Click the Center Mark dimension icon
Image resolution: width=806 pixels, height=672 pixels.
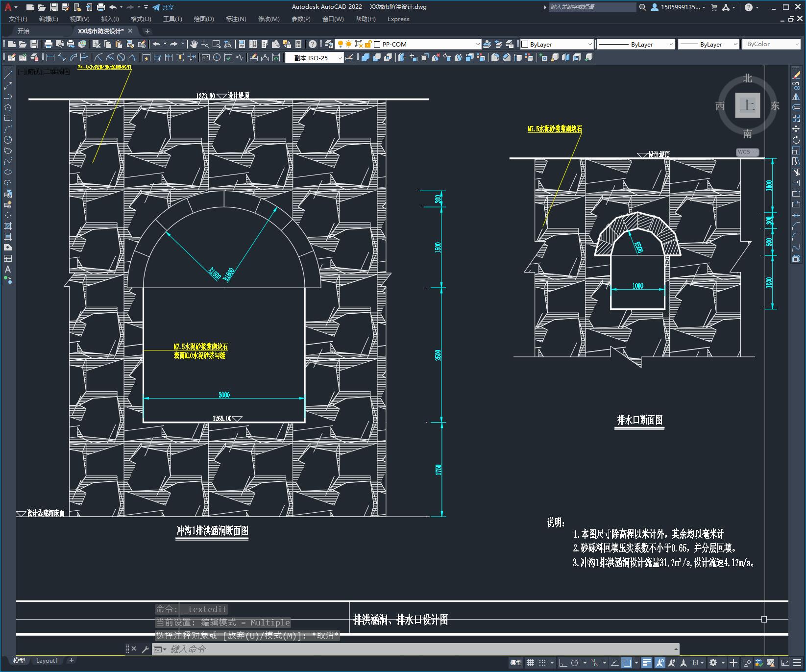217,57
